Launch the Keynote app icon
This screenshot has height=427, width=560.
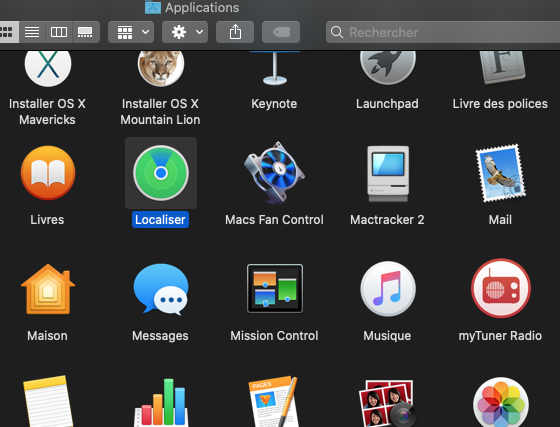pos(274,68)
